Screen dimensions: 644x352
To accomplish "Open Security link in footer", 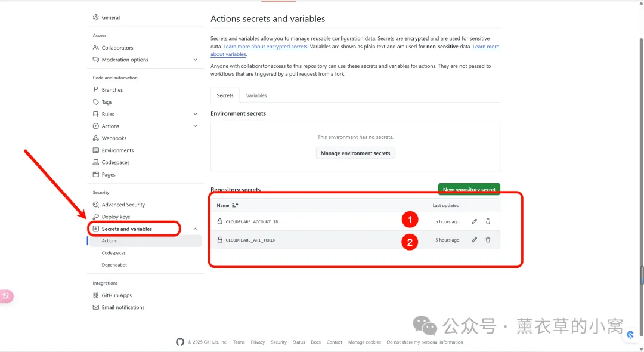I will (278, 342).
